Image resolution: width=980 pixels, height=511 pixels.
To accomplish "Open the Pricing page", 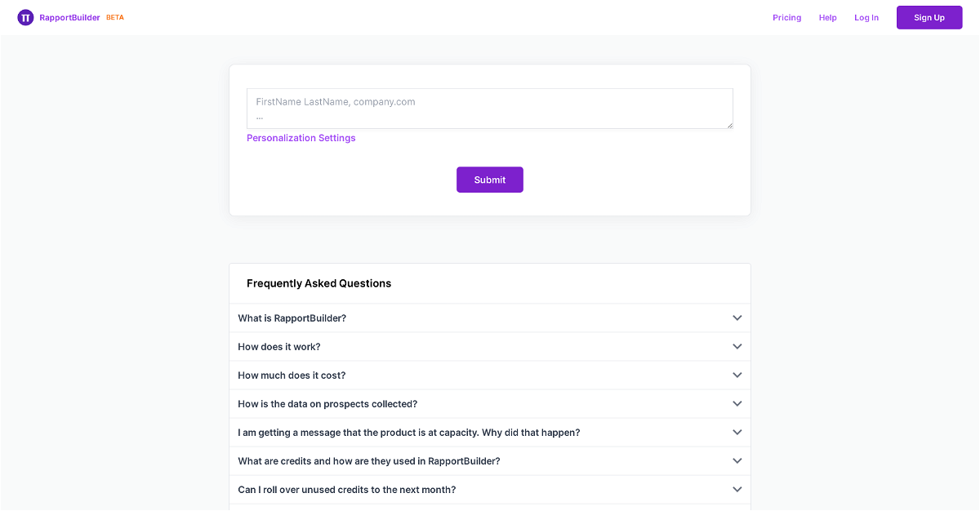I will 786,18.
